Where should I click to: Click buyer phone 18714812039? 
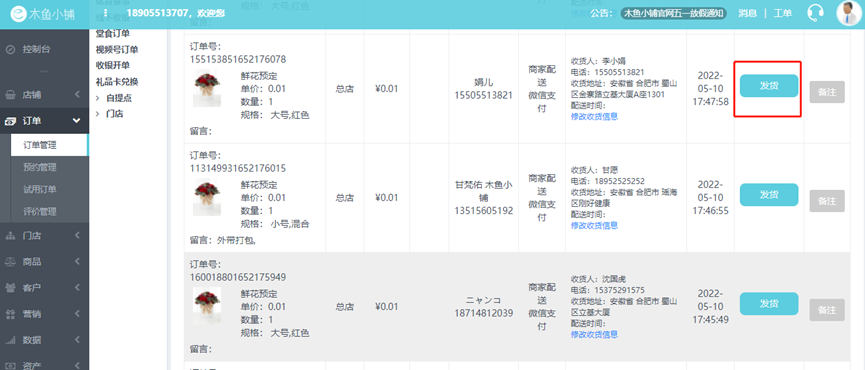pyautogui.click(x=484, y=313)
